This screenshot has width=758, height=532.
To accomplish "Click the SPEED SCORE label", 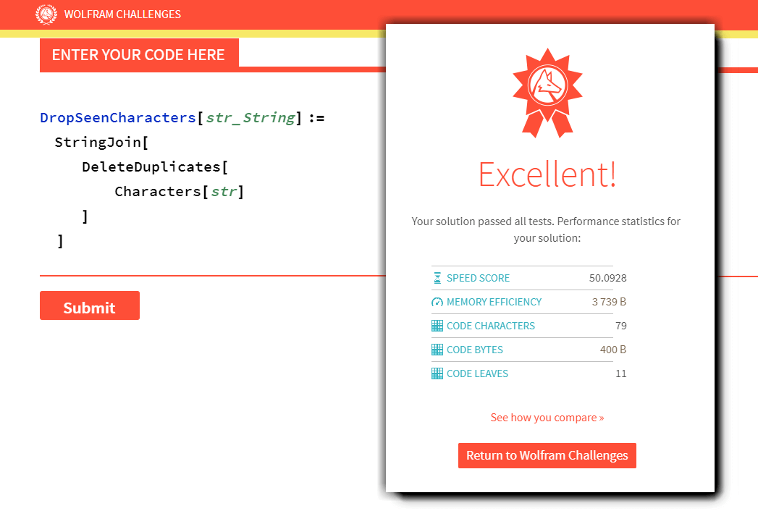I will click(478, 278).
